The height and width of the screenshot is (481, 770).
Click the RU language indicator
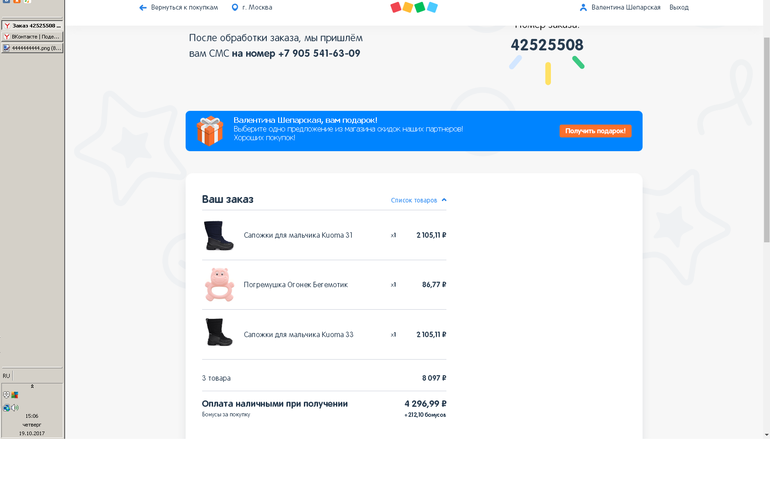[6, 376]
